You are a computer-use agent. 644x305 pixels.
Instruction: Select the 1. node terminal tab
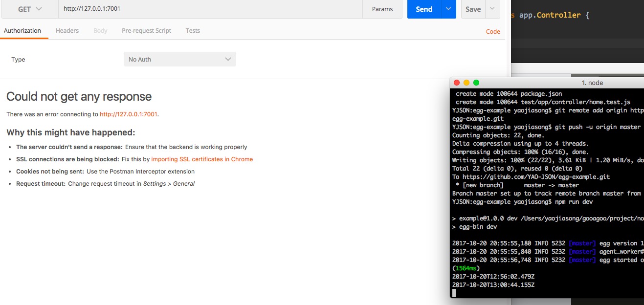(593, 83)
